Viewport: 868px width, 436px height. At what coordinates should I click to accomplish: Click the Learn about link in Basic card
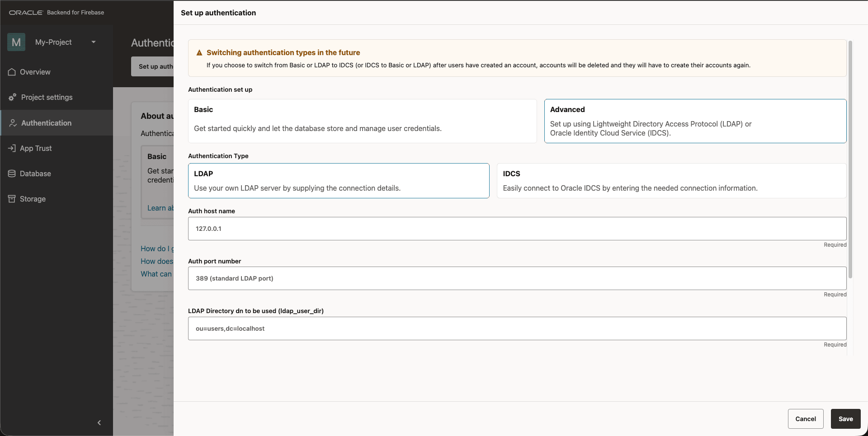(x=160, y=208)
